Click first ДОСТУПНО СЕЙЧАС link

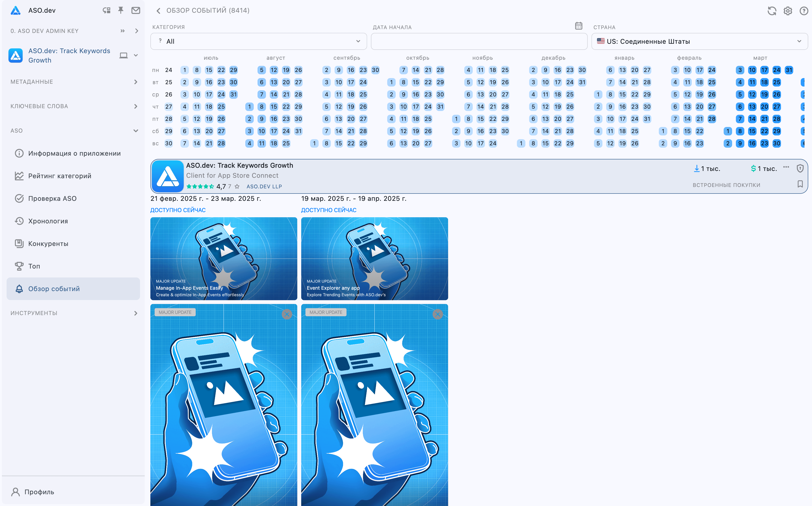pos(178,210)
